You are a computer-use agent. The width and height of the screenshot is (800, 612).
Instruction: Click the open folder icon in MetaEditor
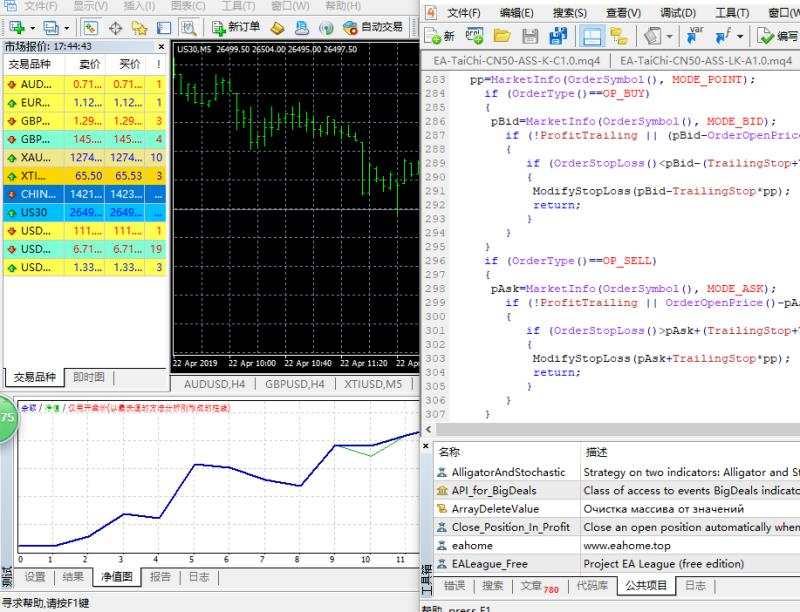[502, 36]
